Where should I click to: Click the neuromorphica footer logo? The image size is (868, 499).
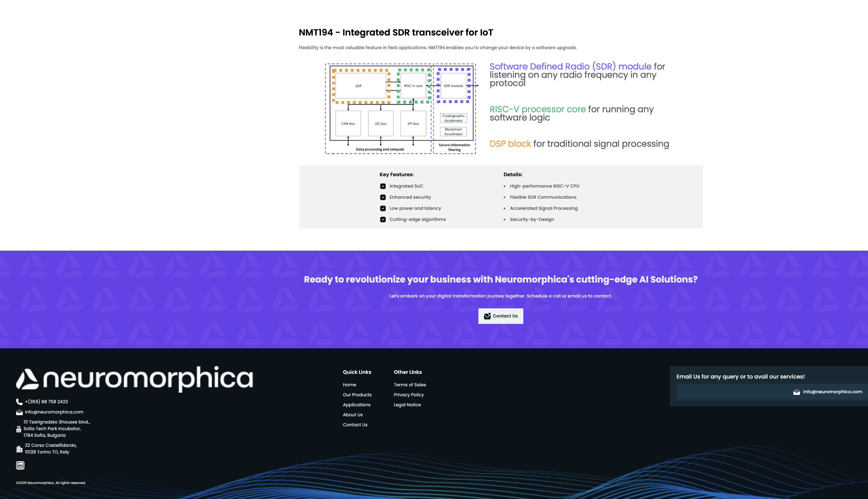click(135, 379)
